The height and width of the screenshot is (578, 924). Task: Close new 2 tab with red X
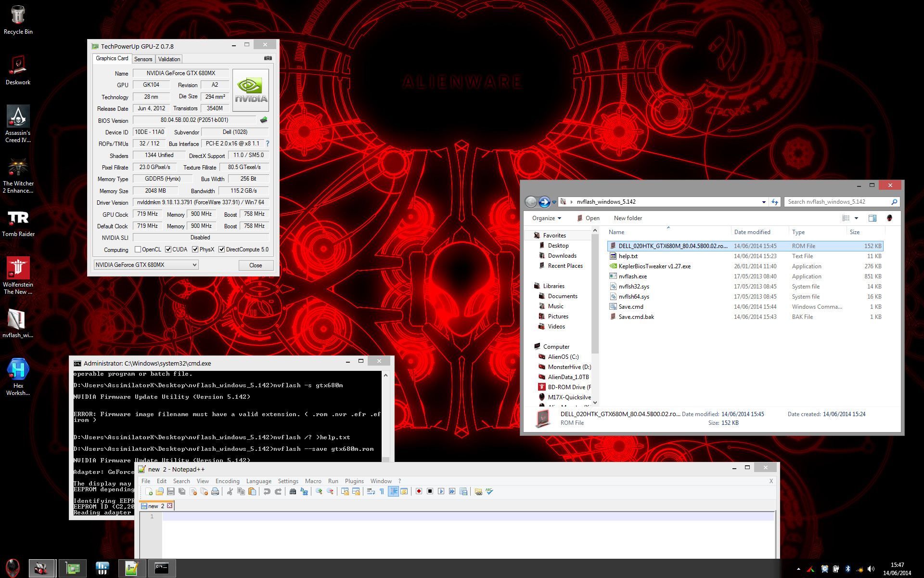169,506
